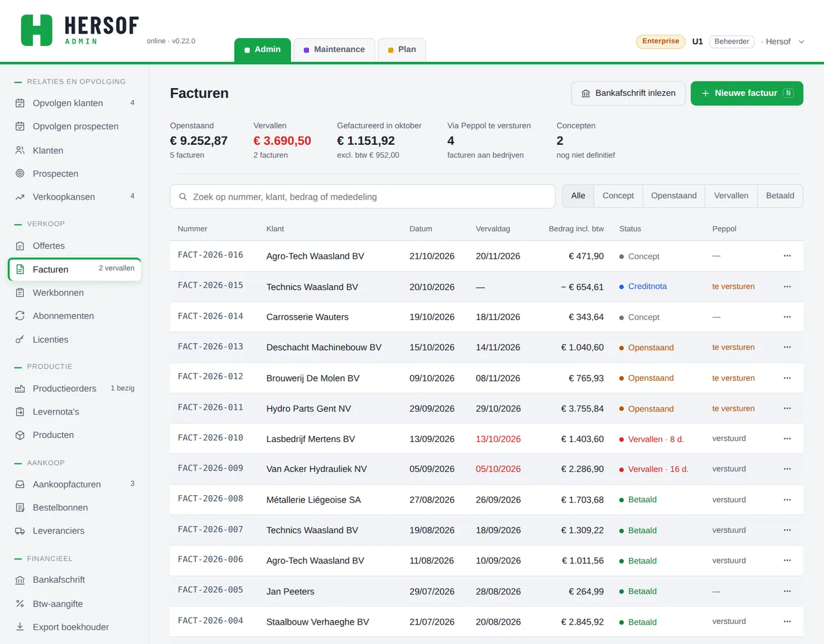This screenshot has width=824, height=644.
Task: Click the Licenties key icon
Action: (20, 340)
